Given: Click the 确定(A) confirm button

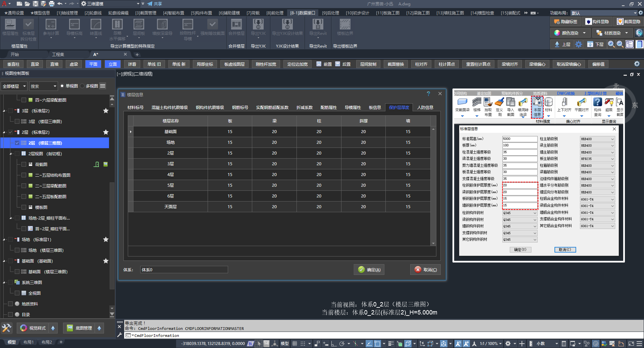Looking at the screenshot, I should pos(369,270).
